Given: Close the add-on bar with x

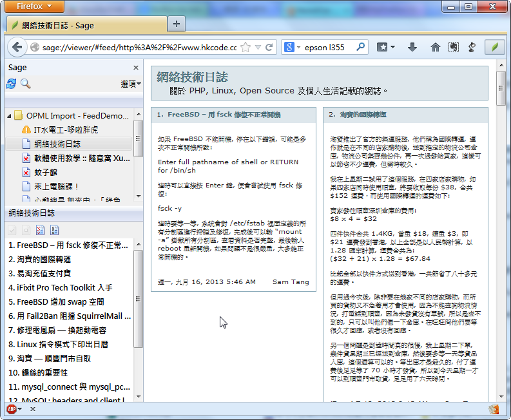Looking at the screenshot, I should click(x=33, y=409).
